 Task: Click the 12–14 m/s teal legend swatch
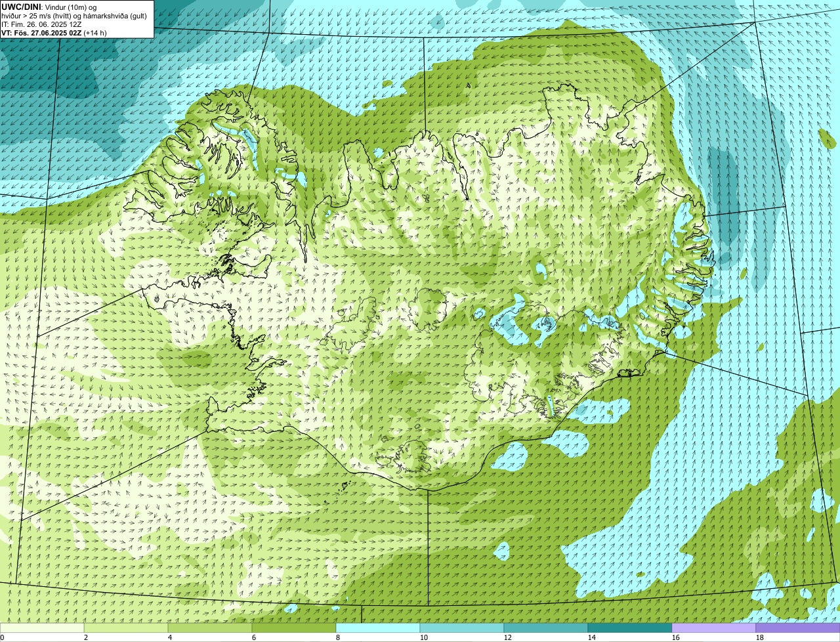click(x=546, y=628)
